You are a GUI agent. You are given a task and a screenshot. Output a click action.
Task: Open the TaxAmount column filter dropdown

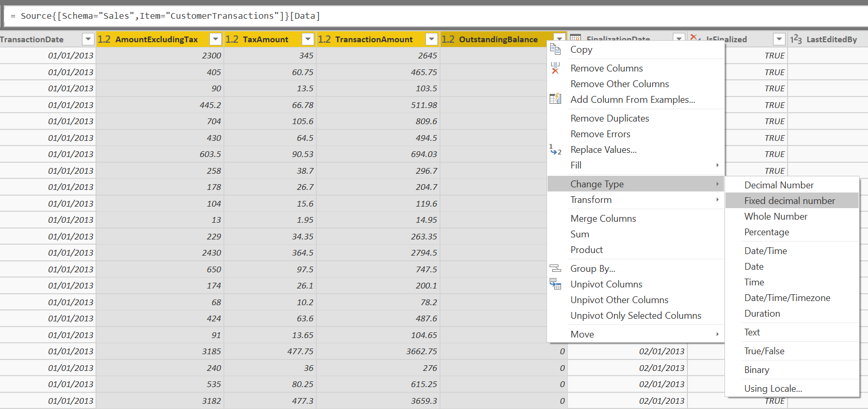coord(308,39)
